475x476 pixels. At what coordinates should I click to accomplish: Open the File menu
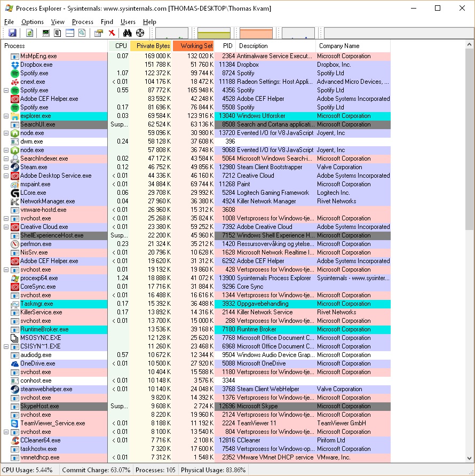[x=9, y=22]
